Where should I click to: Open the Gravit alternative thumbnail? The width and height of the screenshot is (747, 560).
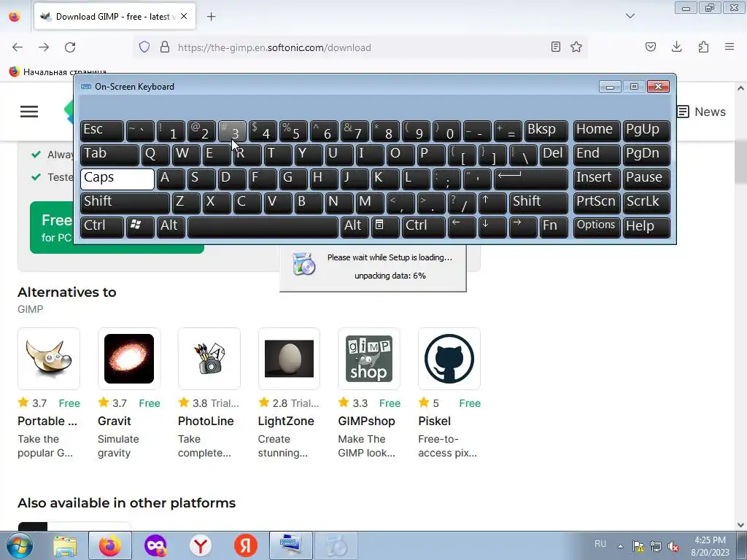(x=128, y=359)
